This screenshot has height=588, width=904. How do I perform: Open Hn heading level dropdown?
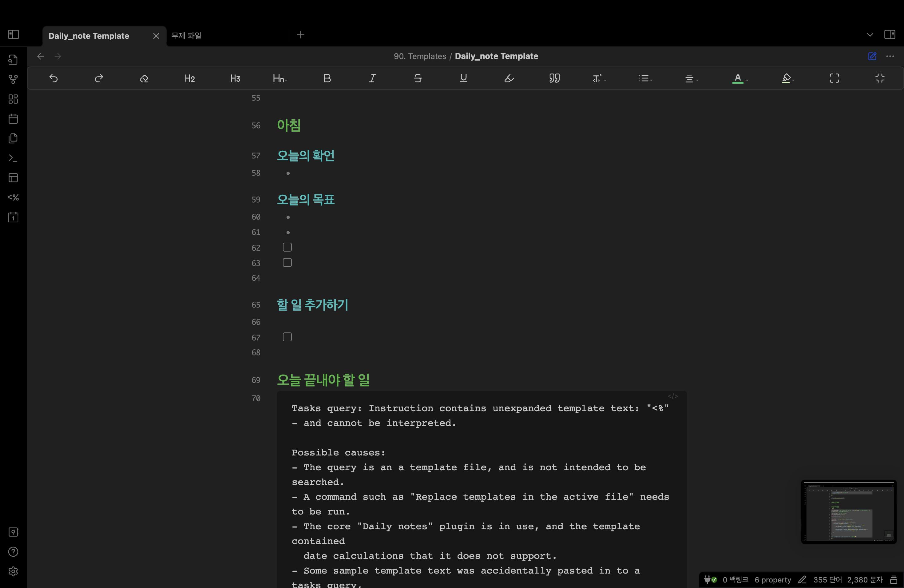coord(280,78)
